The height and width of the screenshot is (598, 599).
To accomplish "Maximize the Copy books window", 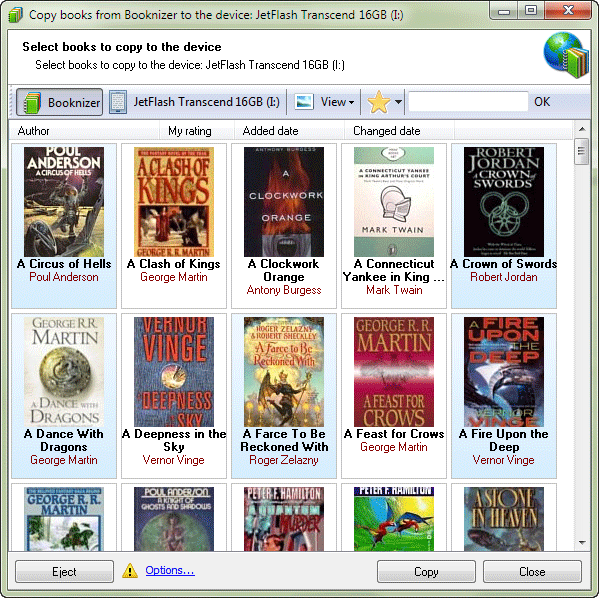I will point(531,11).
